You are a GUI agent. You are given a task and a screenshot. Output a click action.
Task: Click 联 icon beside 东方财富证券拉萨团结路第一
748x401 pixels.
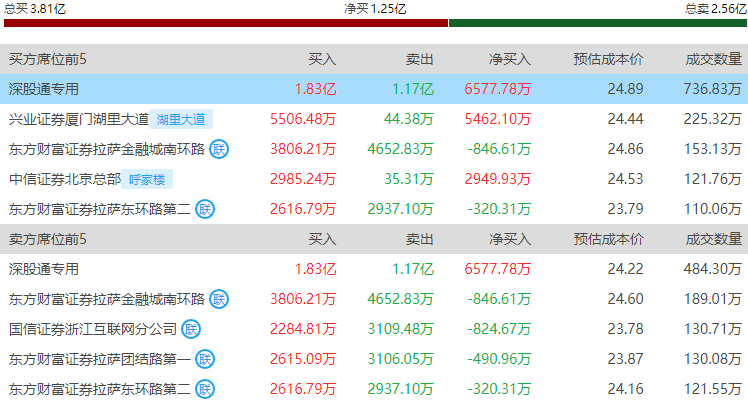(x=205, y=360)
